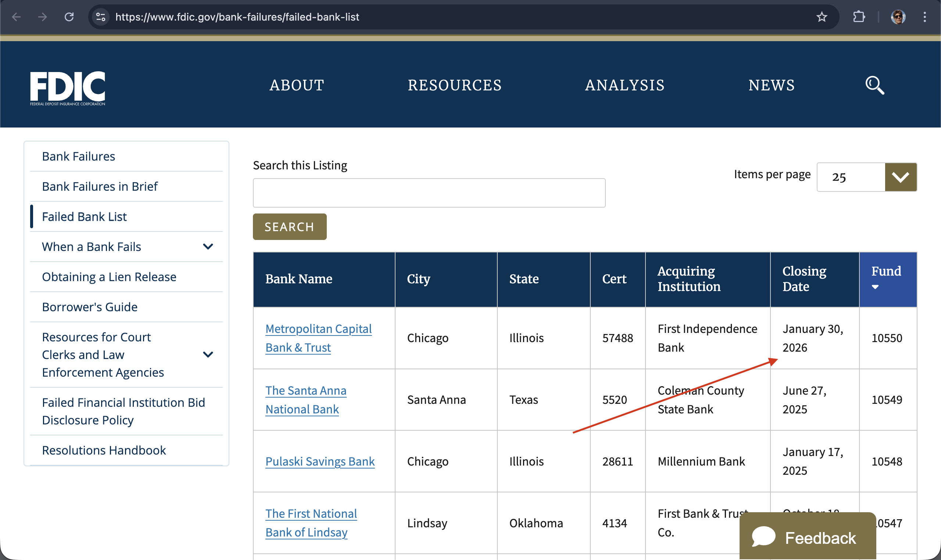
Task: Click the user profile avatar
Action: click(x=898, y=17)
